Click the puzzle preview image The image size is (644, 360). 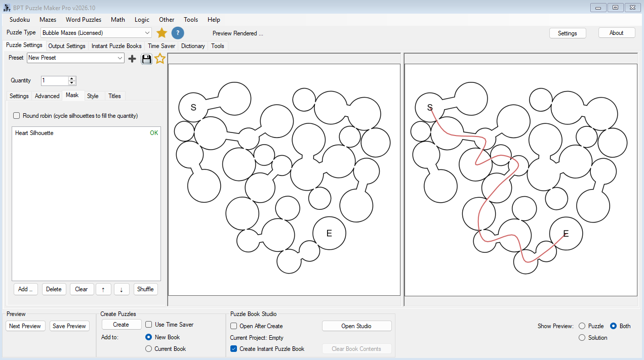click(284, 179)
